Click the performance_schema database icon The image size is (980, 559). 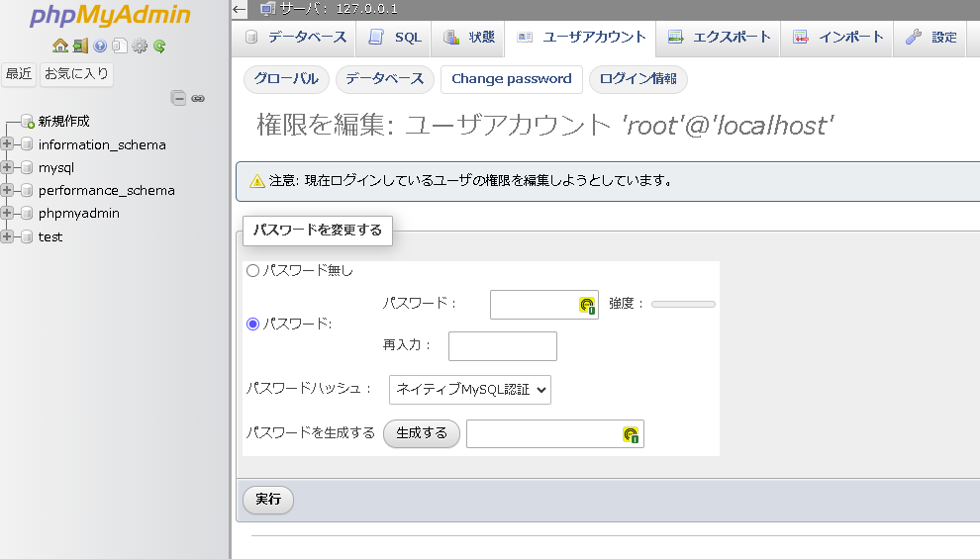click(x=27, y=190)
